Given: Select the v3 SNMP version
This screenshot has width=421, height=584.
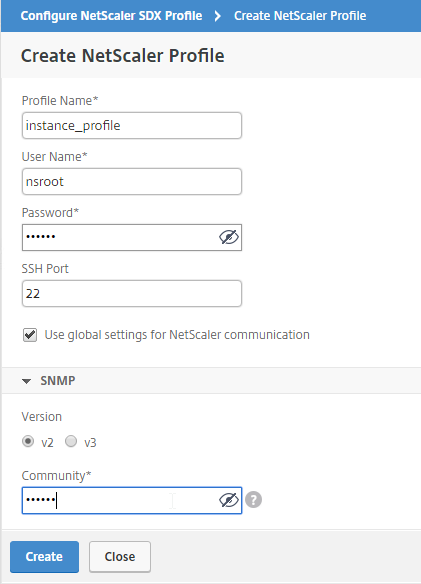Looking at the screenshot, I should (x=71, y=441).
